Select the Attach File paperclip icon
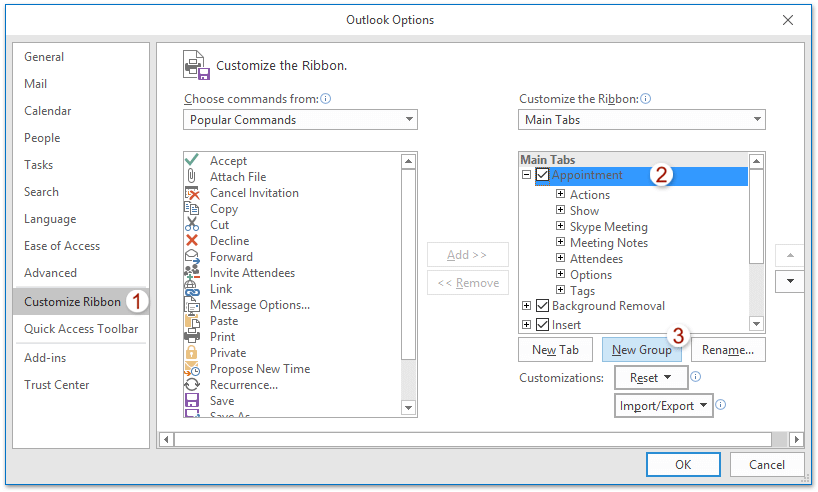Image resolution: width=818 pixels, height=492 pixels. tap(192, 177)
